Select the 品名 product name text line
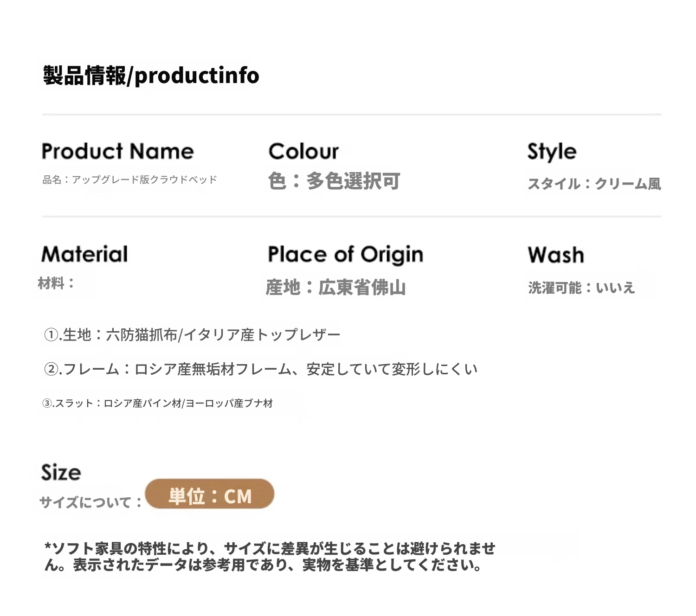This screenshot has height=616, width=696. click(x=129, y=180)
